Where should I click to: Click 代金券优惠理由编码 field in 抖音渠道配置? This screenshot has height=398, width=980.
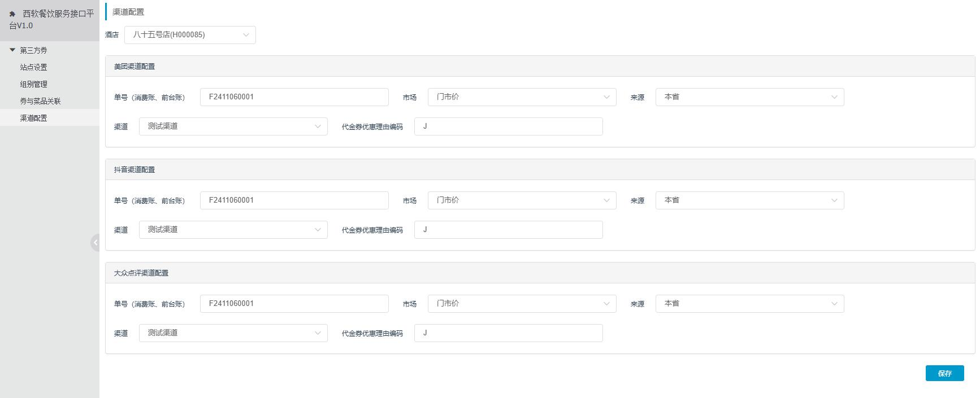click(509, 230)
